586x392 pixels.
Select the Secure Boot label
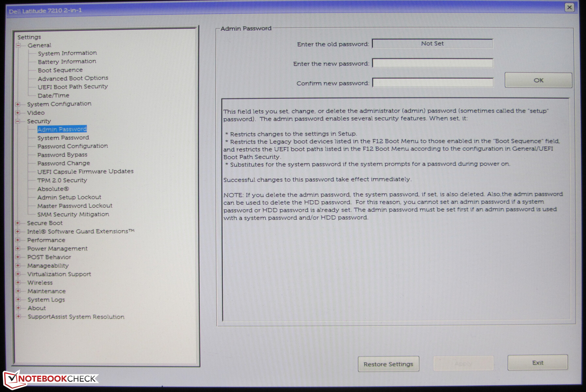tap(45, 223)
